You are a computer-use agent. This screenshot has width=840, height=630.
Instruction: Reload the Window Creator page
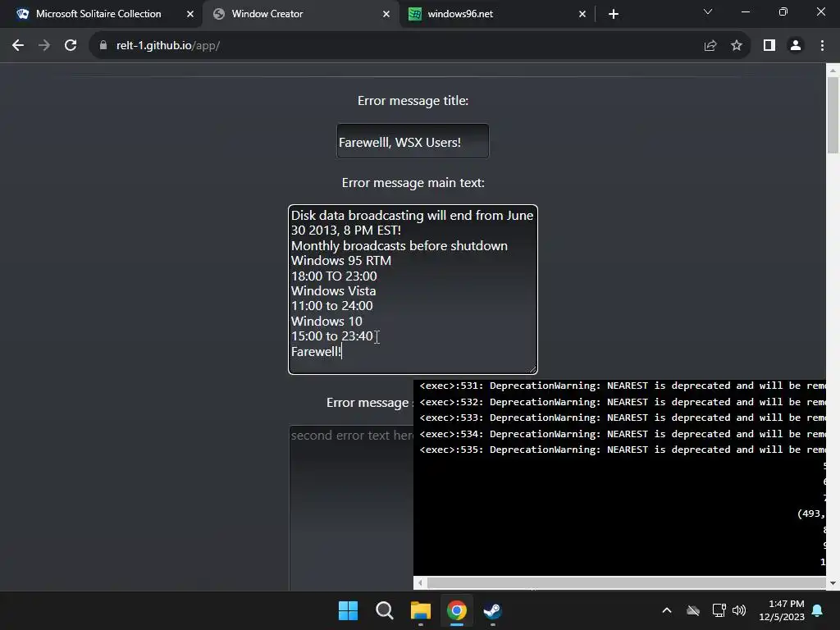click(x=71, y=46)
